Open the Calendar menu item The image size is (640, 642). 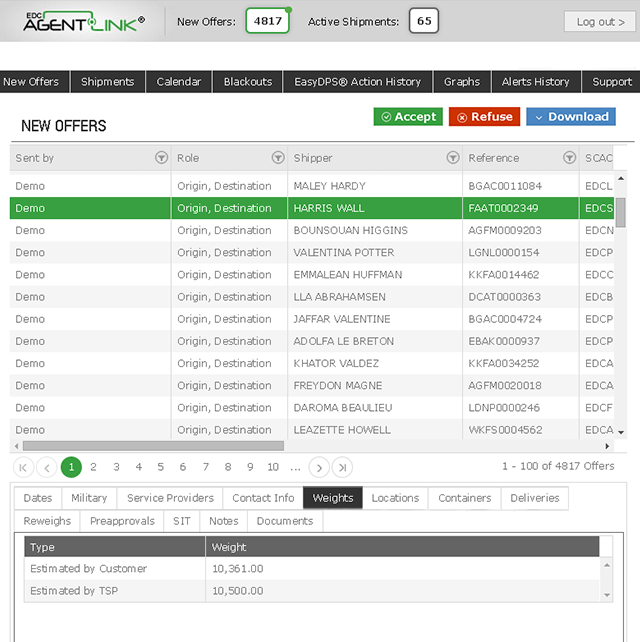tap(179, 82)
